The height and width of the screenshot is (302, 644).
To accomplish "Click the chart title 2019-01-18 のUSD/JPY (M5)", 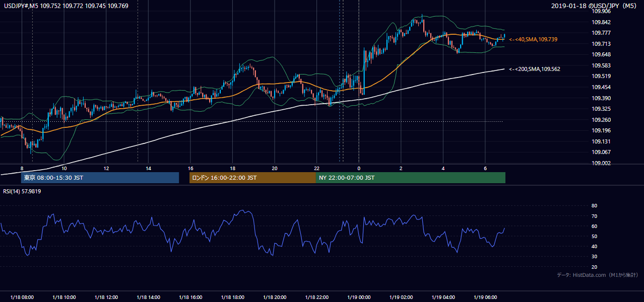I will coord(595,6).
